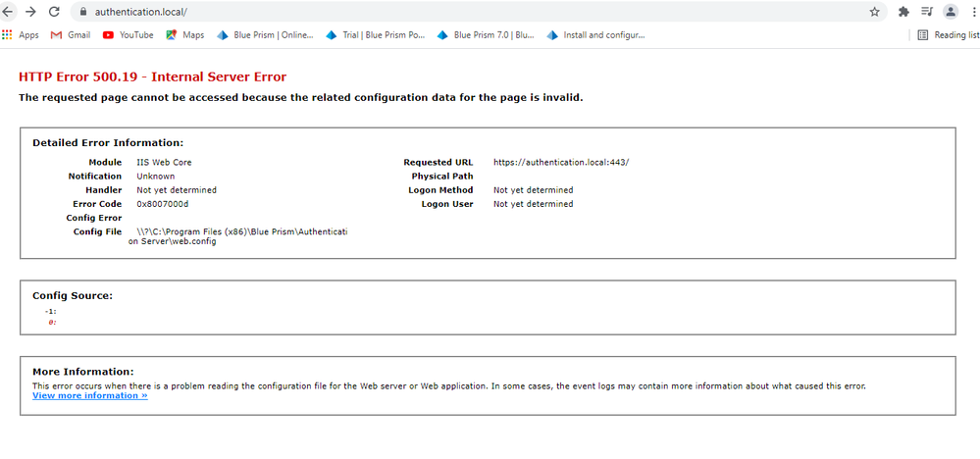The image size is (980, 459).
Task: Click the -1: config source line
Action: click(51, 311)
